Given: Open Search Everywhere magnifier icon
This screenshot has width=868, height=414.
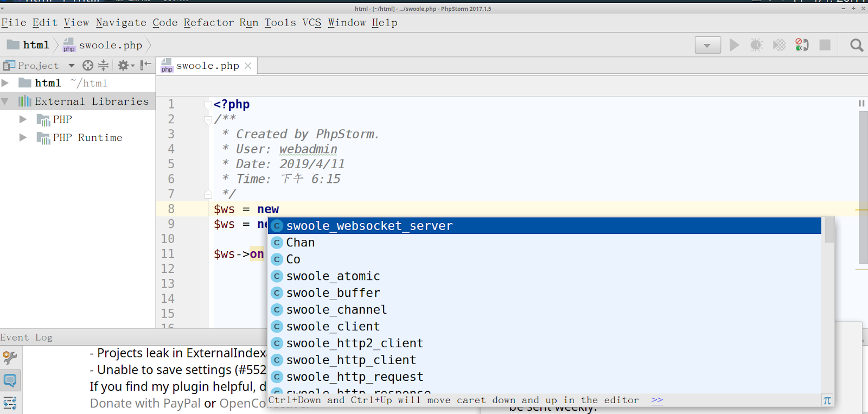Looking at the screenshot, I should click(857, 45).
